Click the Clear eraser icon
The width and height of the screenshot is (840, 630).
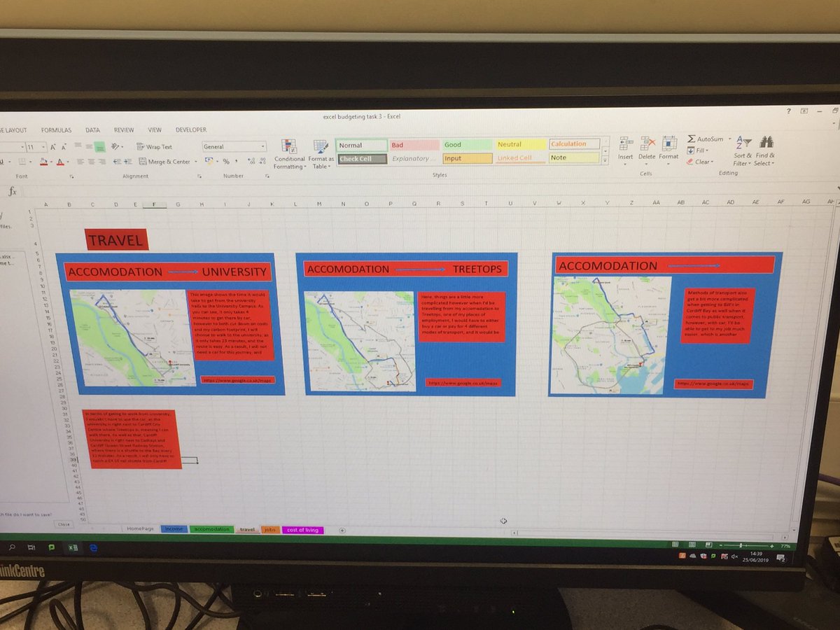pos(689,162)
